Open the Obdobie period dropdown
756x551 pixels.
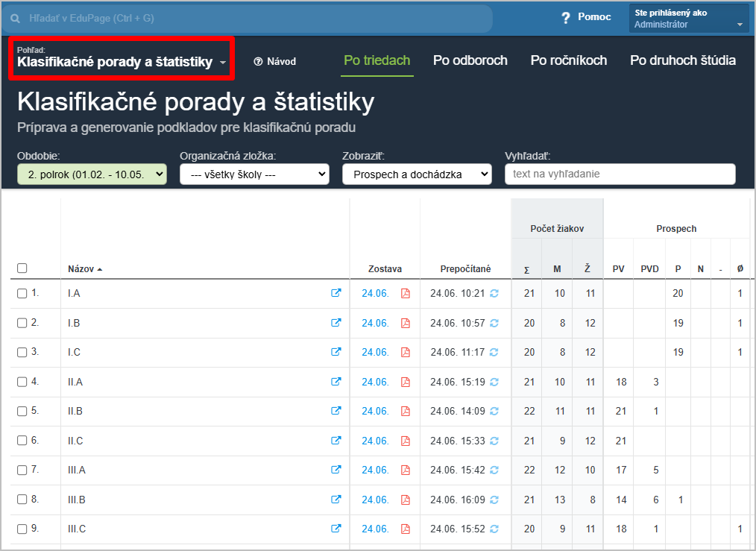tap(92, 174)
